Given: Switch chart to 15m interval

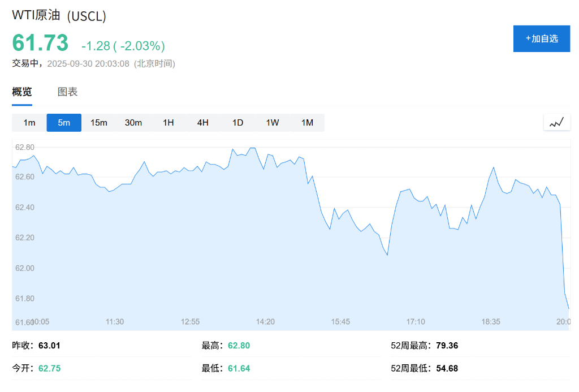Looking at the screenshot, I should pos(99,123).
